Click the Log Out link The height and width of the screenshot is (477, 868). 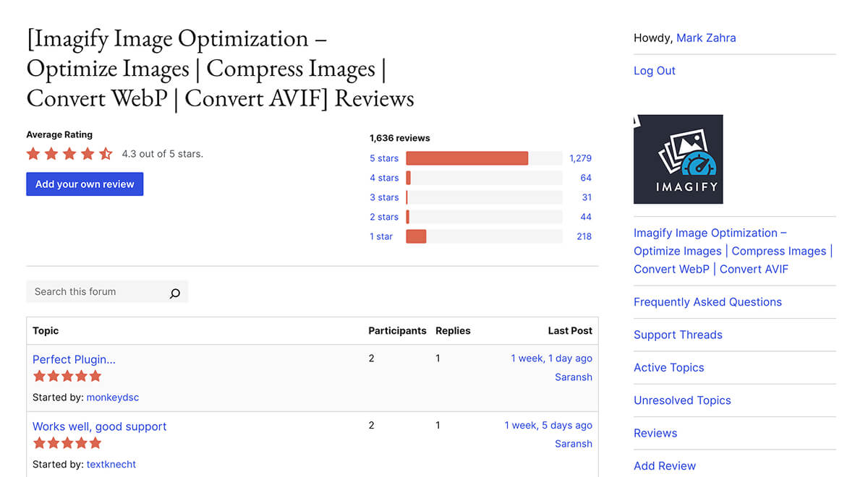[x=655, y=71]
